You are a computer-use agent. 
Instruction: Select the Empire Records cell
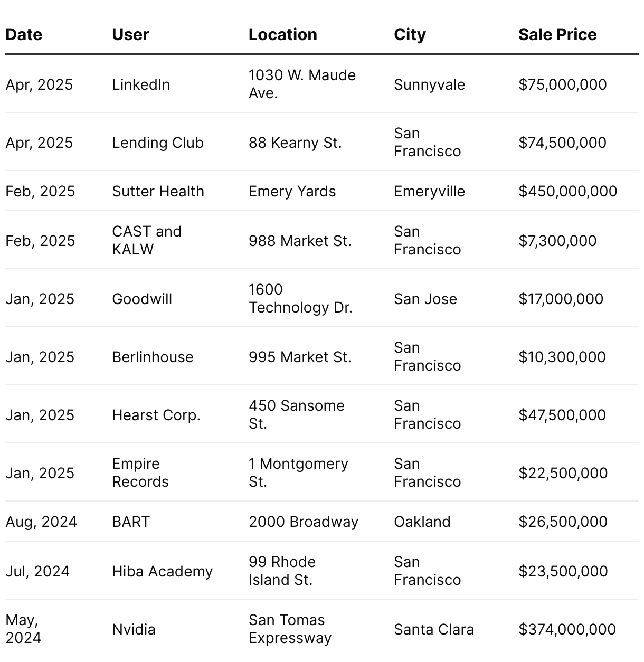click(x=140, y=472)
